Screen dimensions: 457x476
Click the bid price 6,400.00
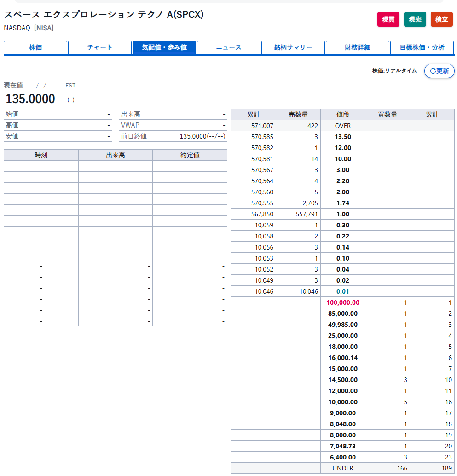click(x=343, y=457)
